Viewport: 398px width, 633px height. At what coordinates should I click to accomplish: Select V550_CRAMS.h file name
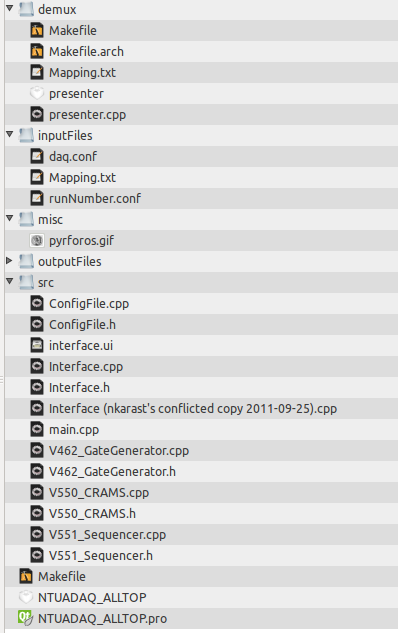point(92,514)
